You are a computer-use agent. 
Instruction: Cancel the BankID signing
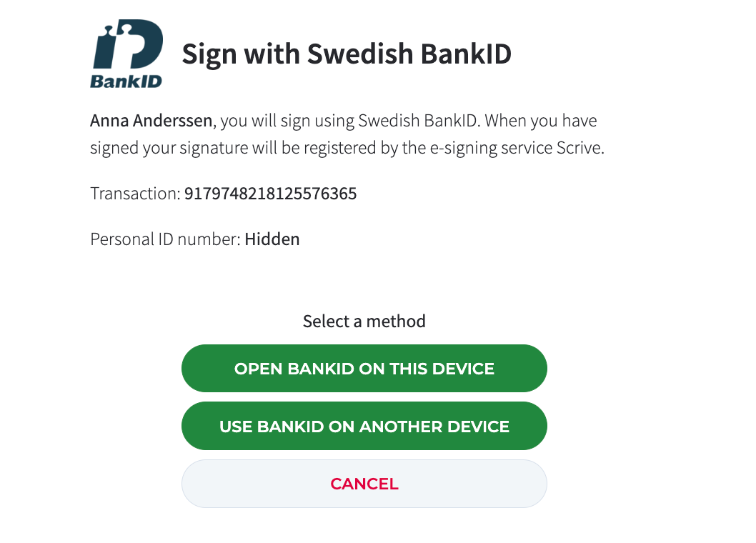(364, 484)
